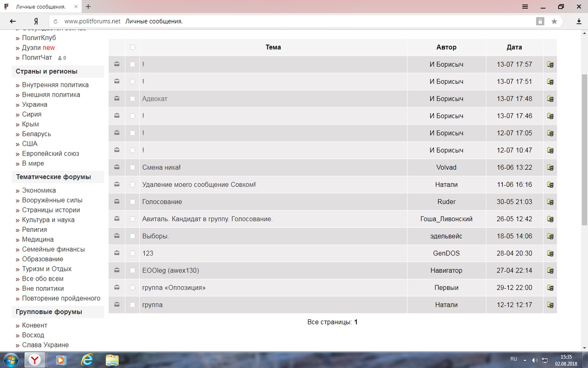The image size is (588, 368).
Task: Click envelope icon in the '123' message row
Action: click(x=117, y=253)
